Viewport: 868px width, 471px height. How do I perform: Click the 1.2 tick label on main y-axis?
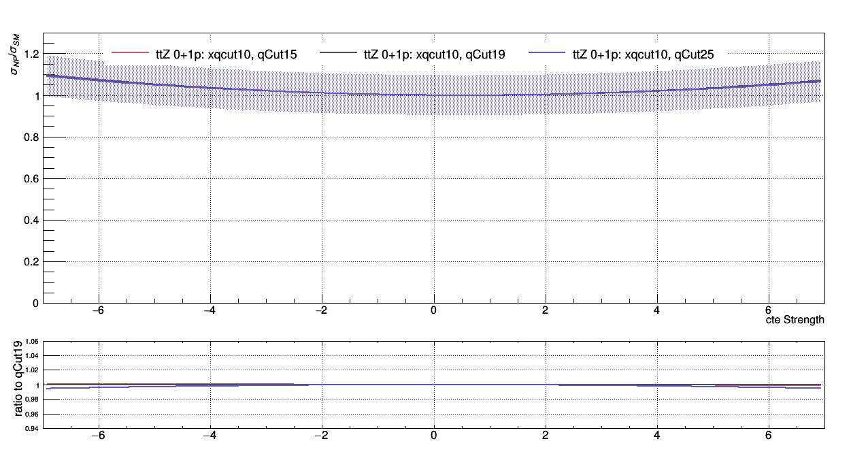(31, 54)
